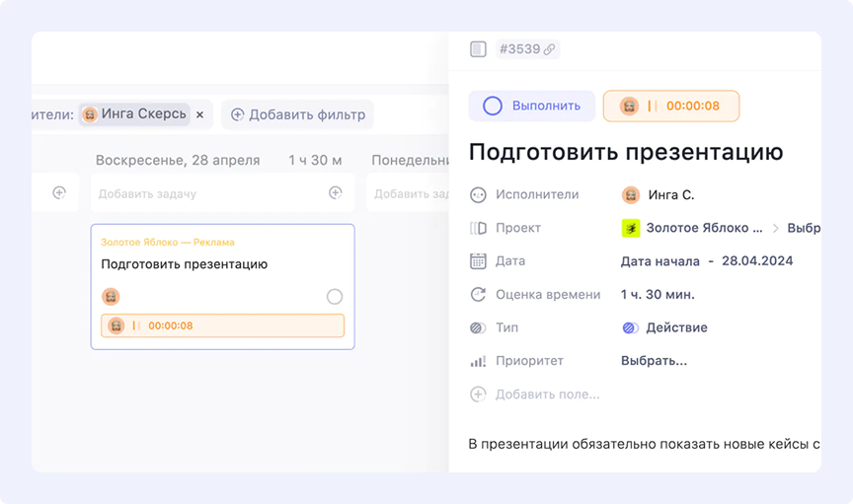Expand project path chevron after Золотое Яблоко

click(x=776, y=228)
